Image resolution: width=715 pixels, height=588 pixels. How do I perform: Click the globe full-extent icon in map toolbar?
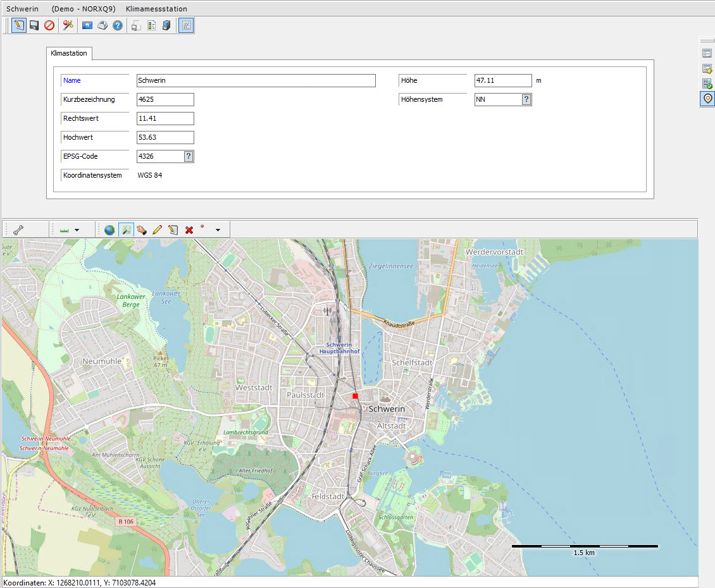pos(109,230)
